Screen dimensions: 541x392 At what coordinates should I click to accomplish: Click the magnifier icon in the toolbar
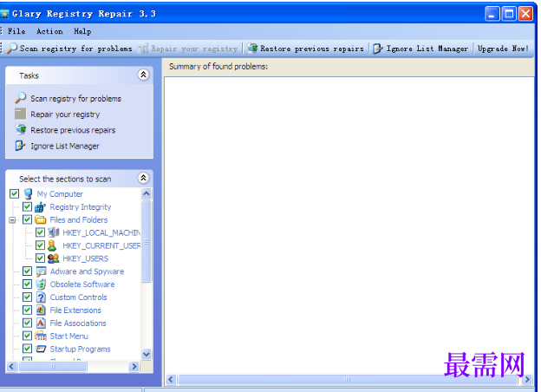tap(12, 48)
